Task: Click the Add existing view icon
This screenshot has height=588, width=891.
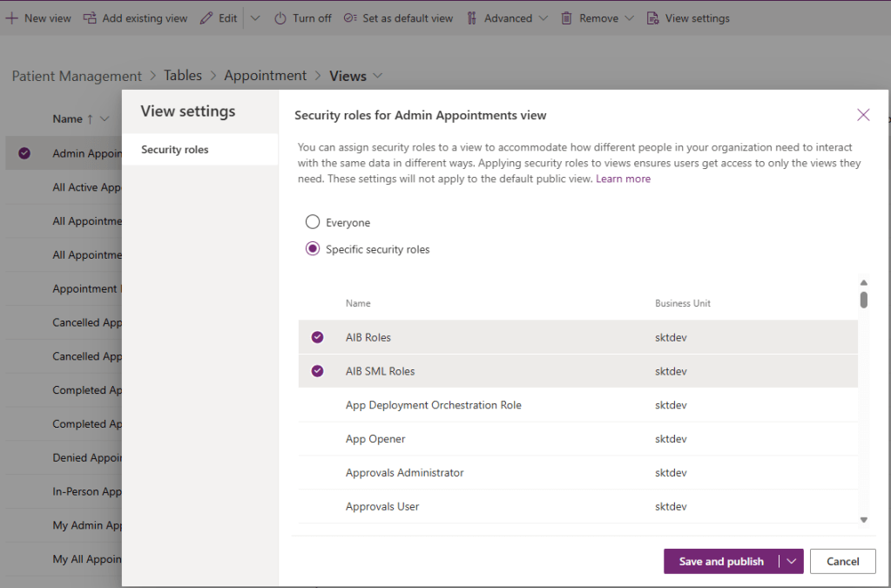Action: 90,18
